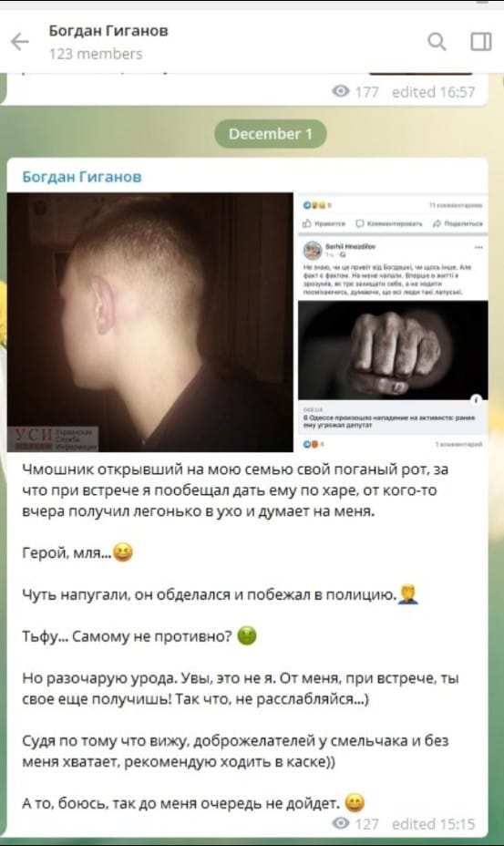Click the laughing emoji after Герой, мля
Screen dimensions: 504x846
pyautogui.click(x=123, y=552)
